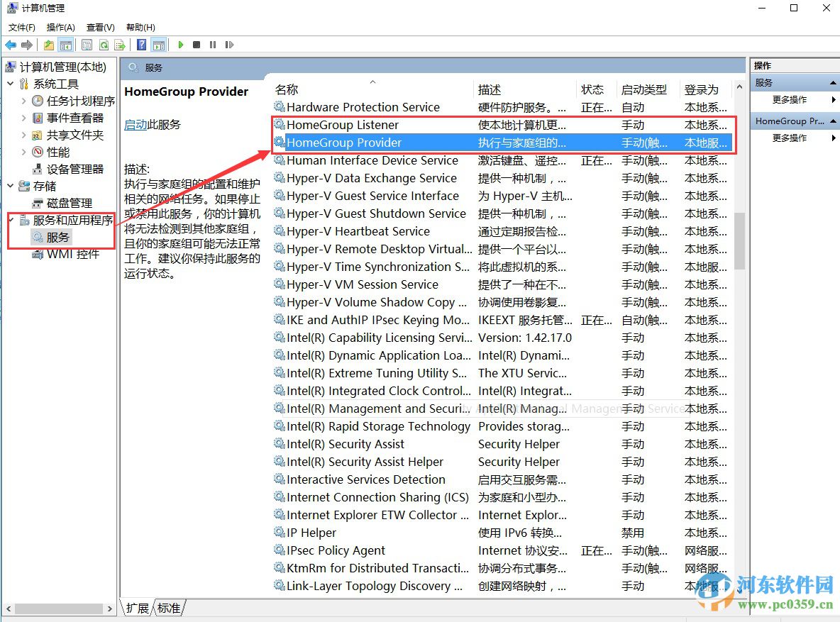Click the export list icon in the toolbar
The width and height of the screenshot is (840, 622).
tap(119, 45)
